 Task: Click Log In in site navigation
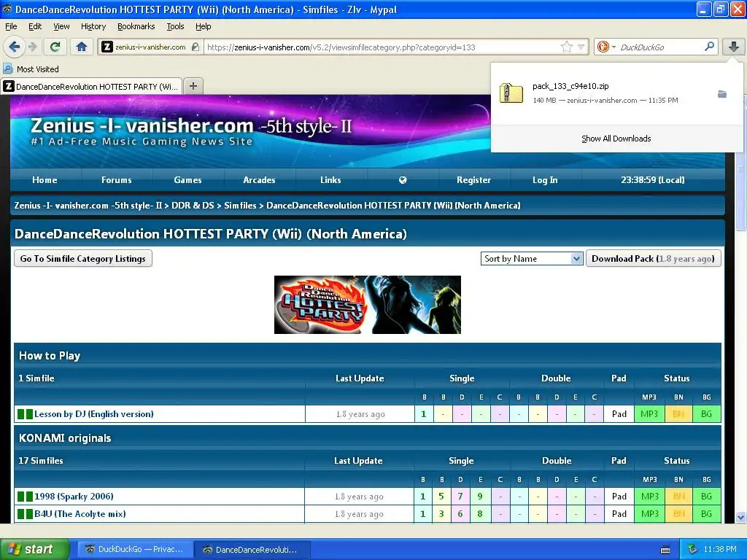click(545, 180)
